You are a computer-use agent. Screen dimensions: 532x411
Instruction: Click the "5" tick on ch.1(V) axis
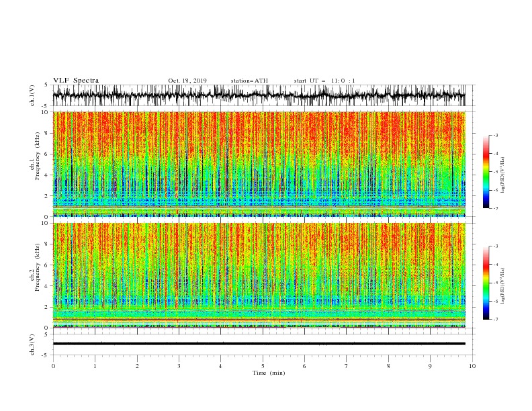(x=47, y=85)
